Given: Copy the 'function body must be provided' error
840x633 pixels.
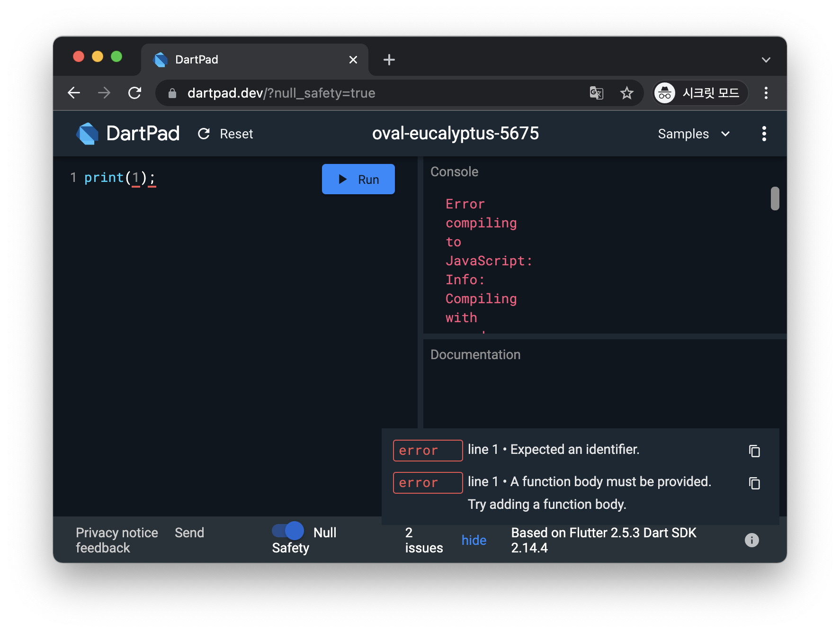Looking at the screenshot, I should tap(754, 483).
